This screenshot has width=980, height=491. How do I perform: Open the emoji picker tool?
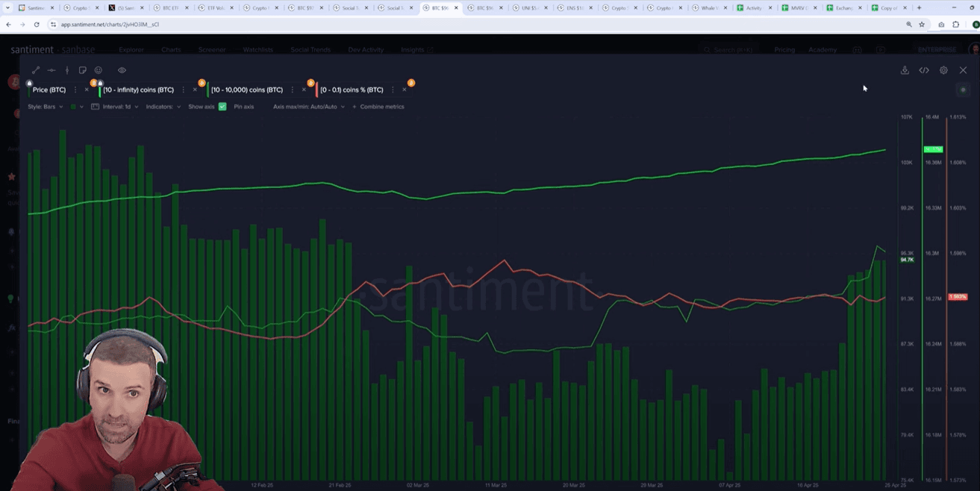[99, 70]
